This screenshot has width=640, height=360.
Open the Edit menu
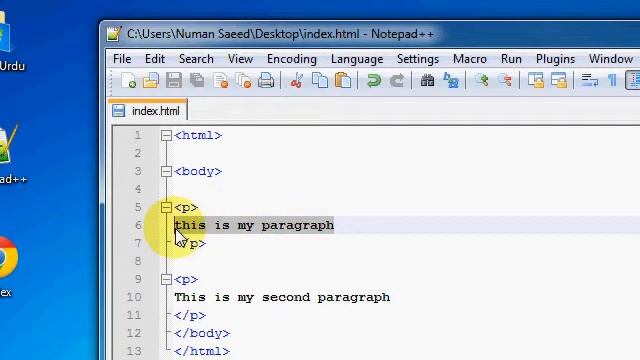click(155, 59)
